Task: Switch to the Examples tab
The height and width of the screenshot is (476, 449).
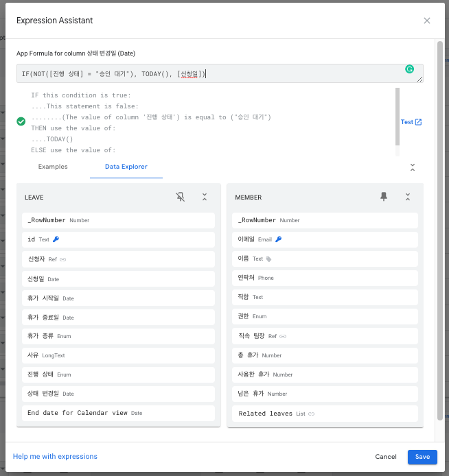Action: click(53, 167)
